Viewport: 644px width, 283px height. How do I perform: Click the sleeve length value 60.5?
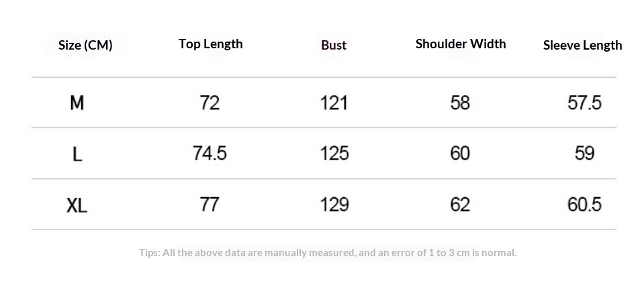[584, 205]
